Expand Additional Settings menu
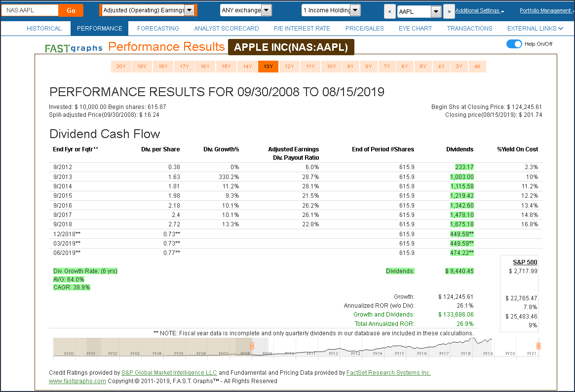The width and height of the screenshot is (575, 392). pyautogui.click(x=480, y=11)
